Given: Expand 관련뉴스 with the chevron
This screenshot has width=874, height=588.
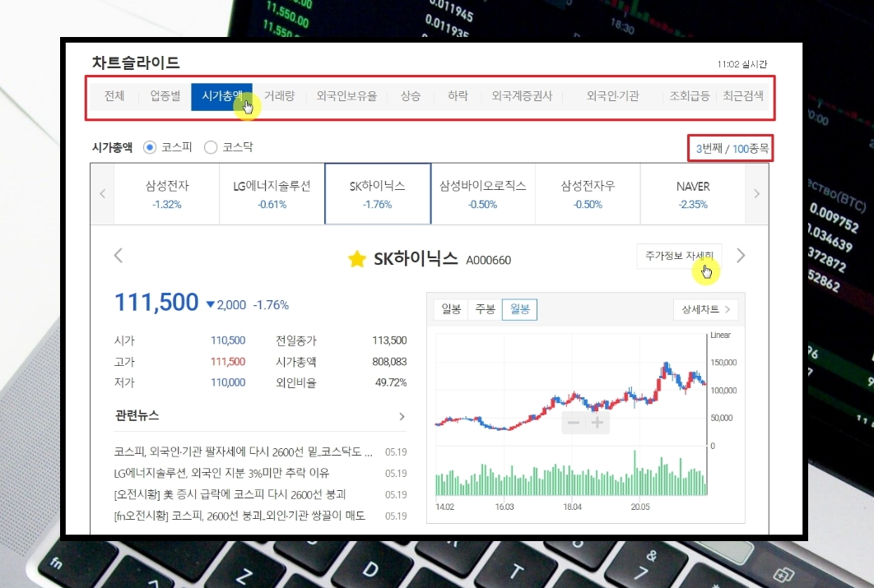Looking at the screenshot, I should click(402, 416).
